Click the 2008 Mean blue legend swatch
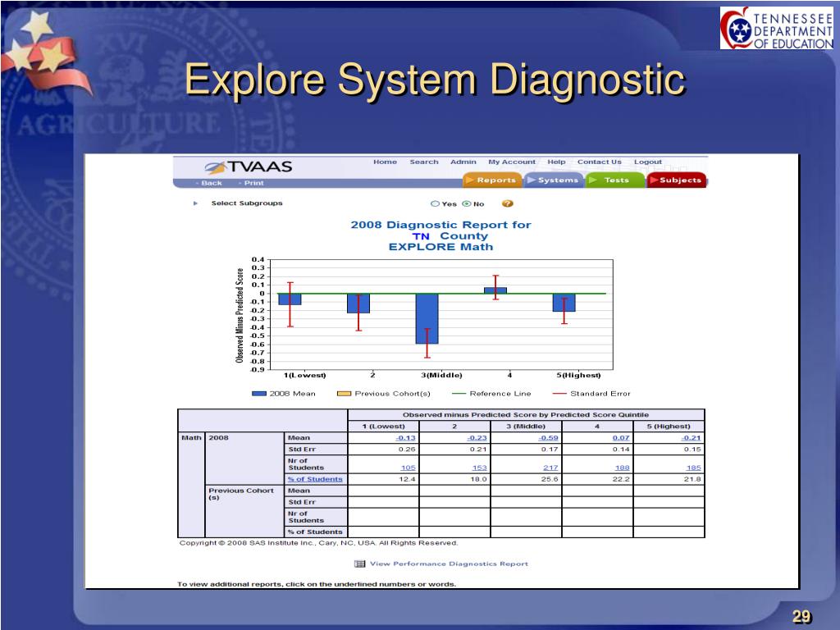The image size is (840, 630). pos(258,394)
